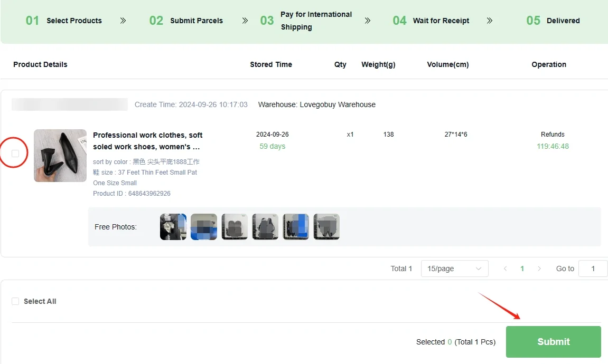The height and width of the screenshot is (364, 608).
Task: Click the green Submit button
Action: pyautogui.click(x=553, y=341)
